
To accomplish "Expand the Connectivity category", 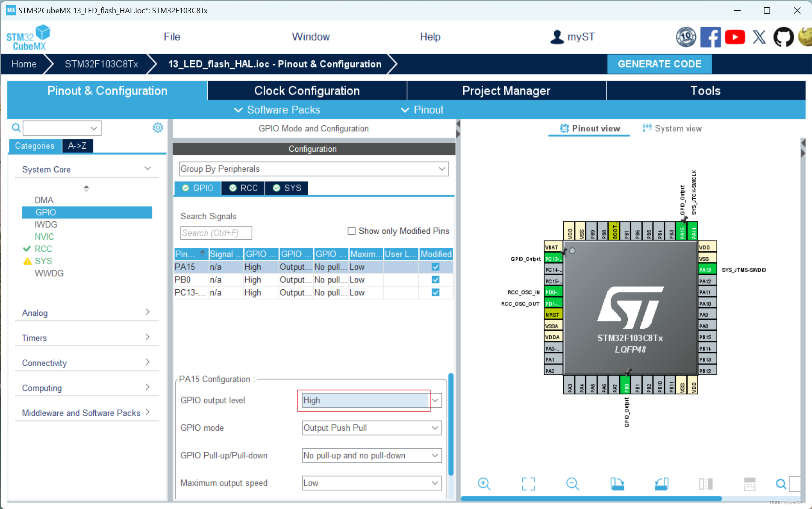I will click(87, 363).
